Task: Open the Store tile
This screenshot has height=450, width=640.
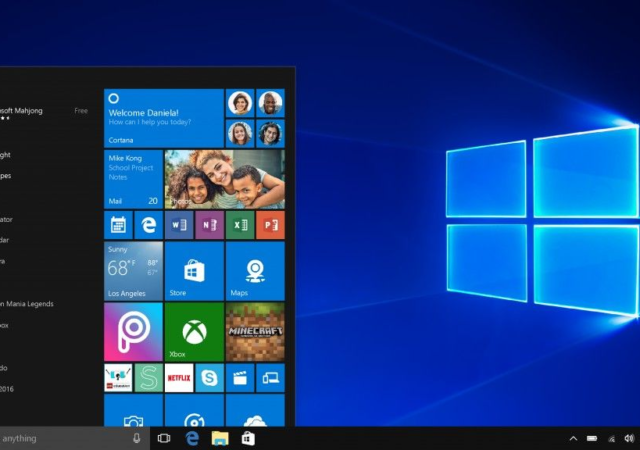Action: click(x=194, y=271)
